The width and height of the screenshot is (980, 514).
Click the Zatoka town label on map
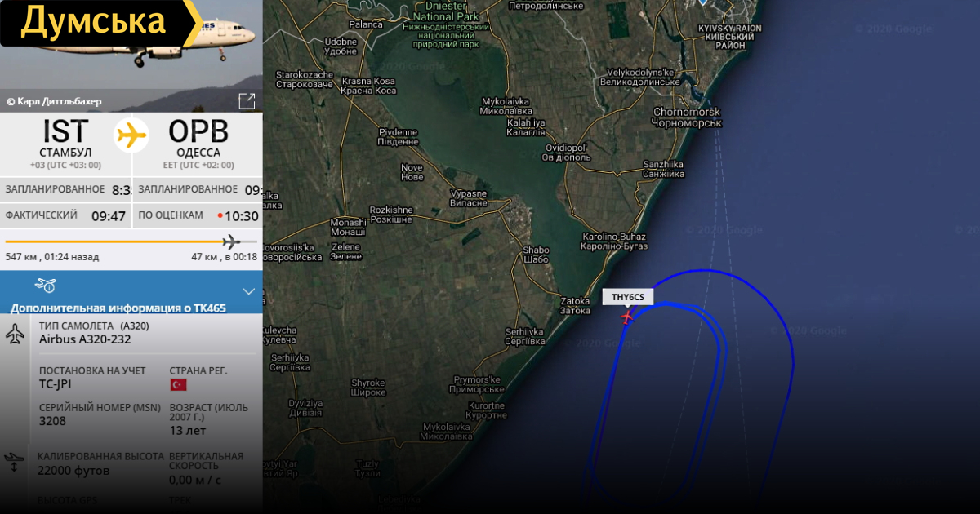tap(575, 306)
